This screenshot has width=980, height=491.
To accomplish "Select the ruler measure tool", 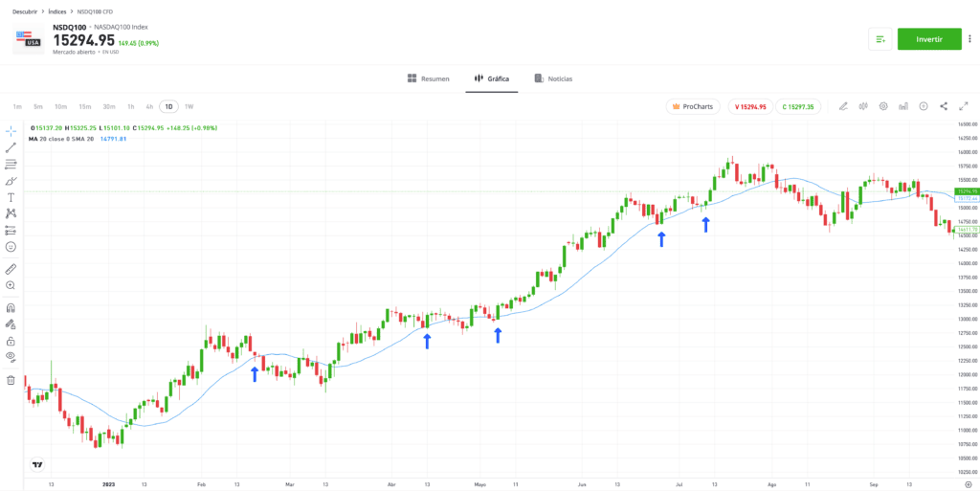I will pyautogui.click(x=11, y=269).
